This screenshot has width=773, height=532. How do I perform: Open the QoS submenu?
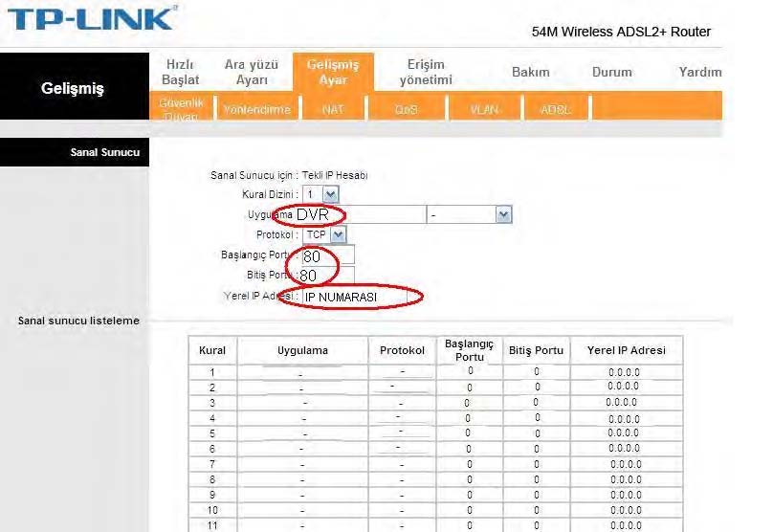coord(407,110)
